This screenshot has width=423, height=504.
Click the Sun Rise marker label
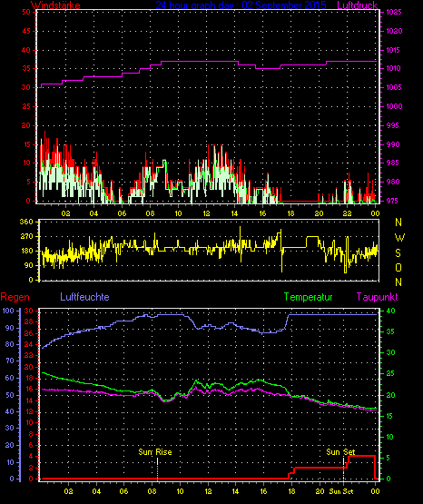(155, 452)
